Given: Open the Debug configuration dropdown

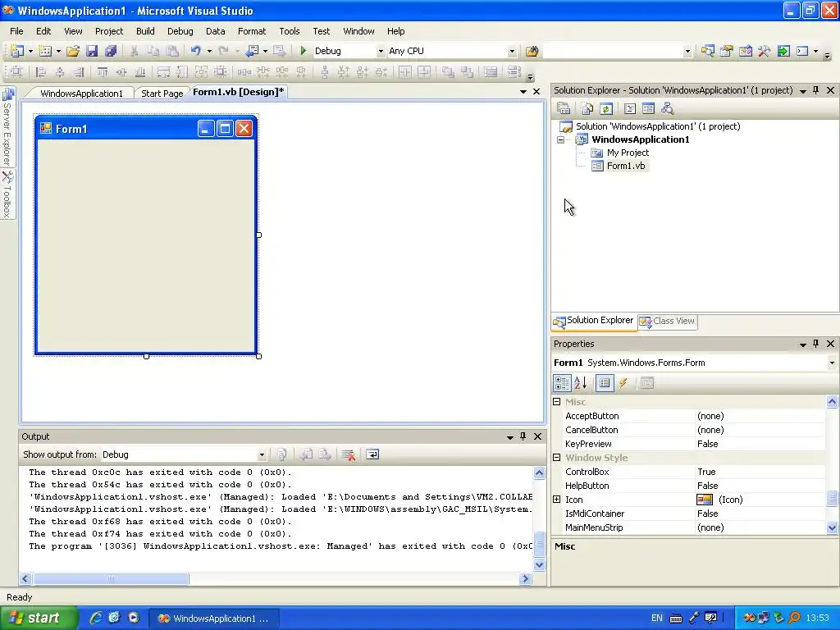Looking at the screenshot, I should tap(381, 52).
